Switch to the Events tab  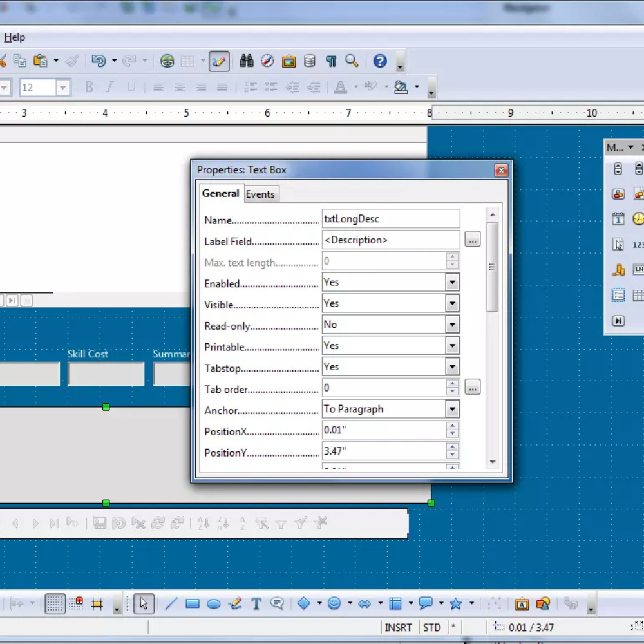[260, 194]
